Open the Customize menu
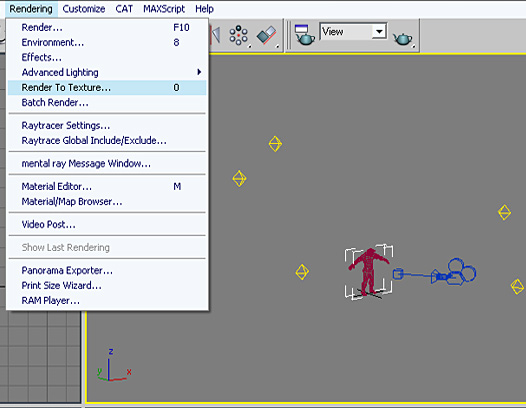 84,9
